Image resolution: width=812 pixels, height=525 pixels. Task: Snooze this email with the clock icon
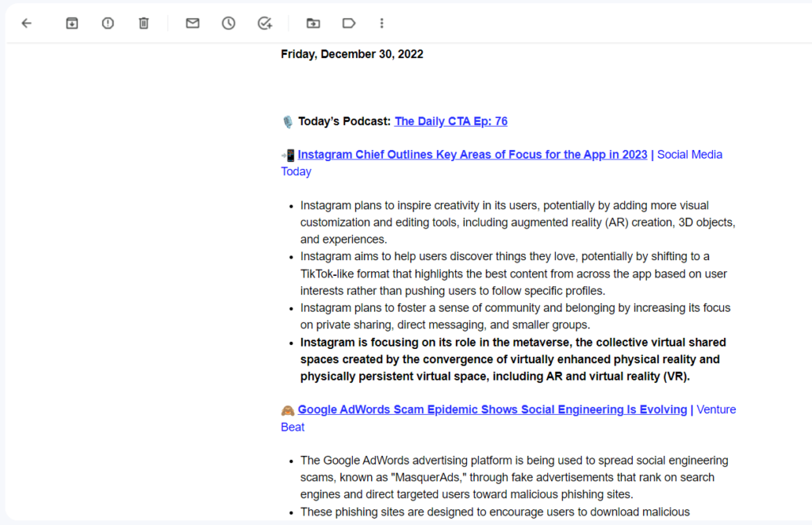228,23
